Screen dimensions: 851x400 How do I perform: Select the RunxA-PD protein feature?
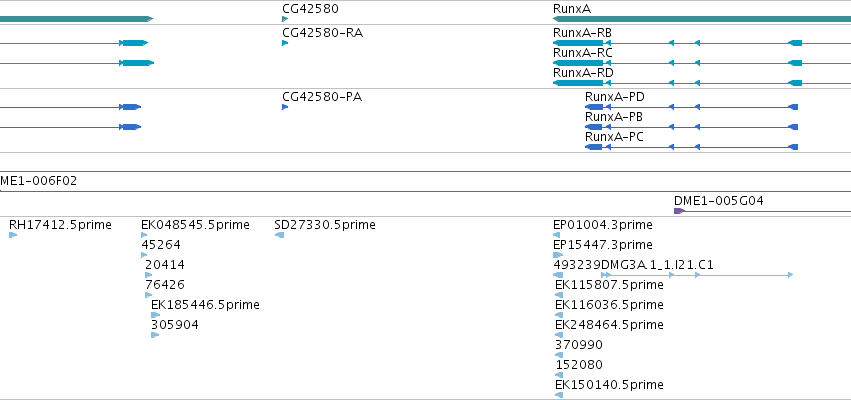[691, 107]
